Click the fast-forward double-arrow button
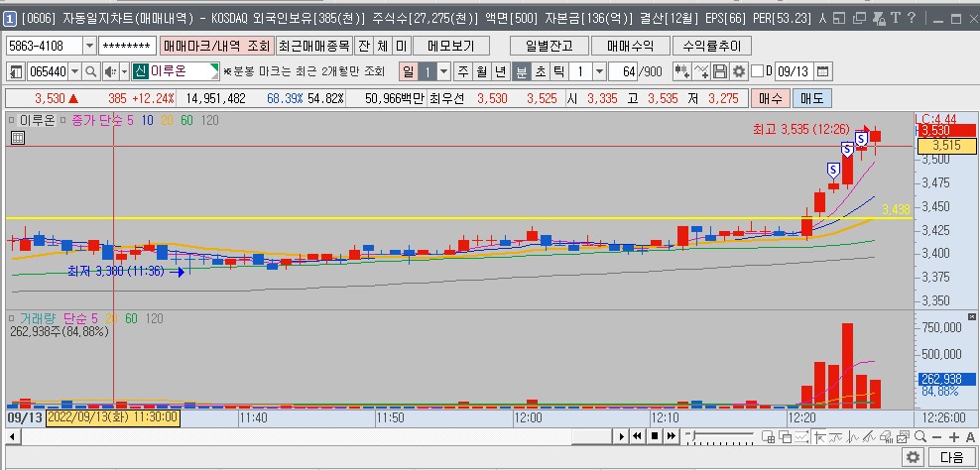Viewport: 980px width, 470px height. pyautogui.click(x=672, y=436)
